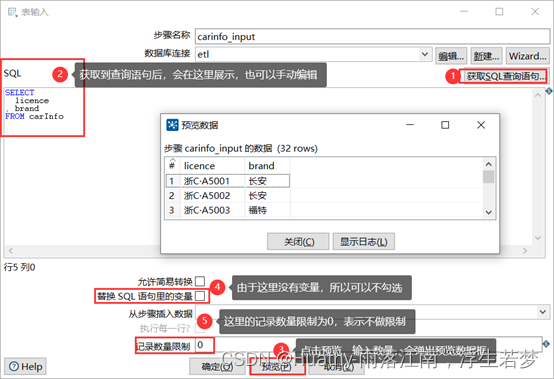Click SQL editor vertical scrollbar up arrow

tap(538, 95)
